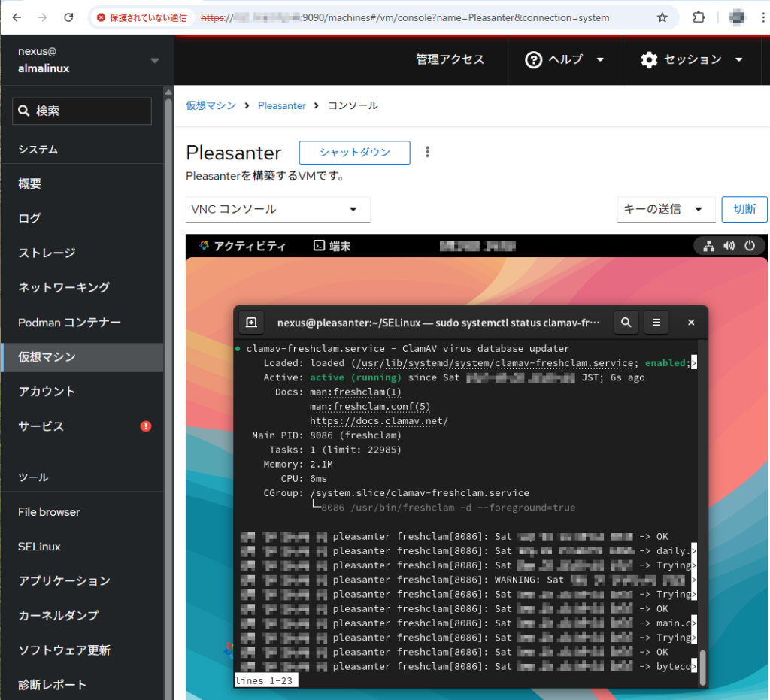Click the red alert icon beside サービス
This screenshot has height=700, width=770.
tap(146, 426)
